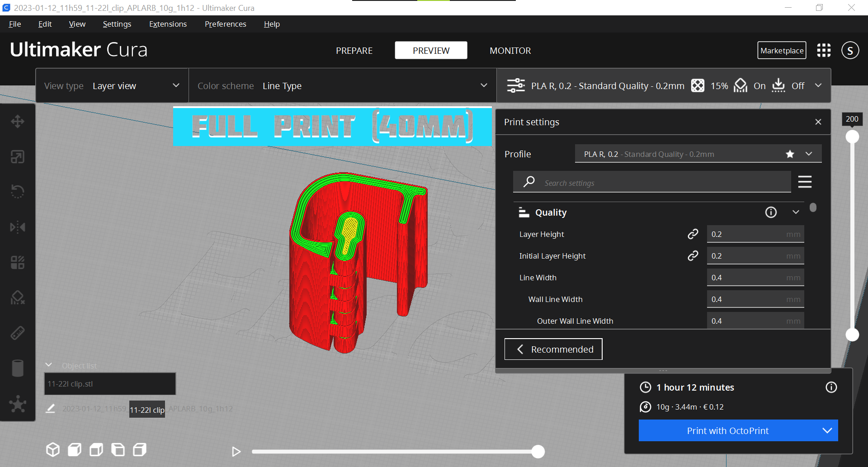Close the Print settings panel
Image resolution: width=868 pixels, height=467 pixels.
pyautogui.click(x=818, y=122)
